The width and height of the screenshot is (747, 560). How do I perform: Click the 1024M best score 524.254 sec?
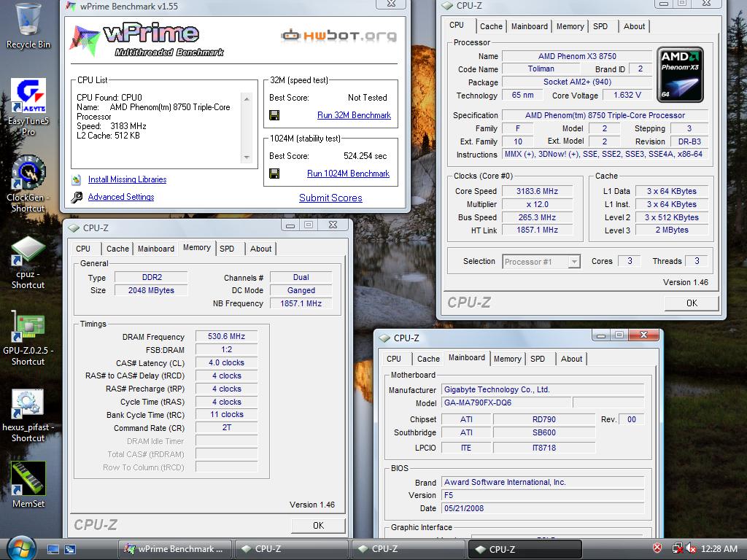click(365, 156)
